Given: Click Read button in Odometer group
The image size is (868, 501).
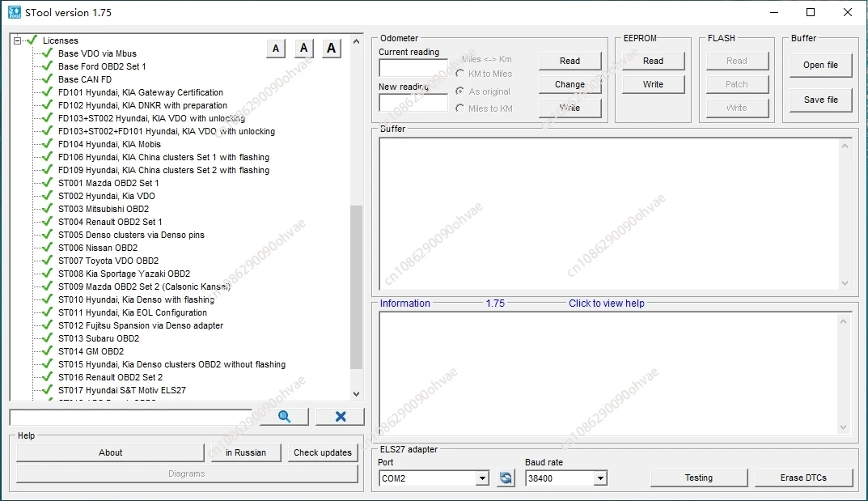Looking at the screenshot, I should (x=569, y=61).
